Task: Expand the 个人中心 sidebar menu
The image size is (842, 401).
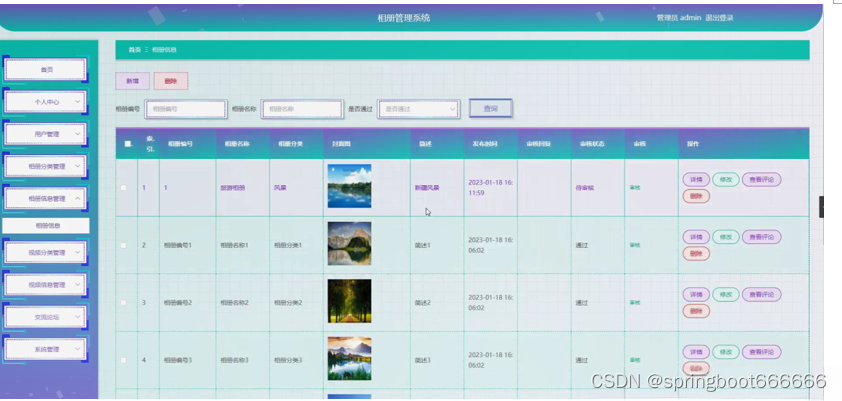Action: (46, 102)
